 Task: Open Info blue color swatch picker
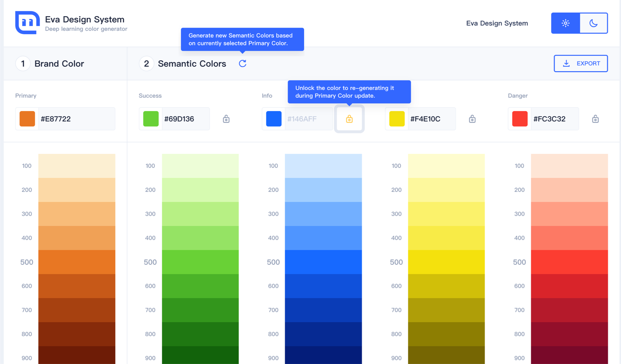pos(274,119)
